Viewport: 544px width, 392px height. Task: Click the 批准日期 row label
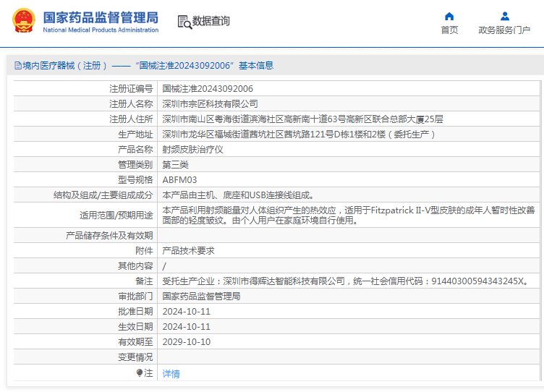pos(135,312)
